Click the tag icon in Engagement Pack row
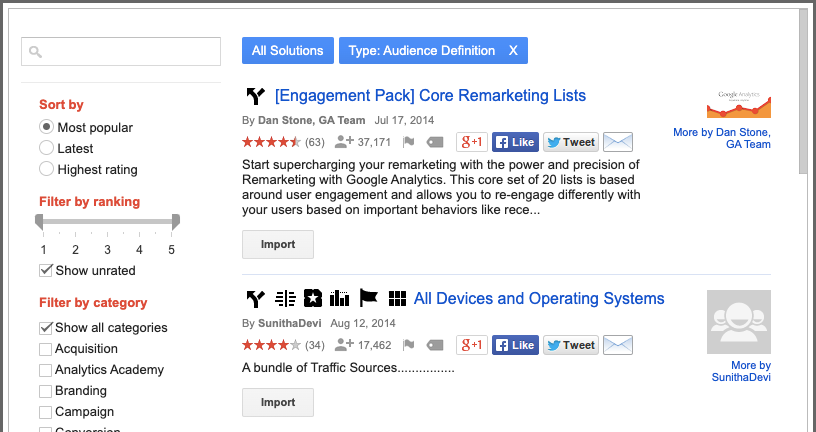Screen dimensions: 816x432 (435, 142)
